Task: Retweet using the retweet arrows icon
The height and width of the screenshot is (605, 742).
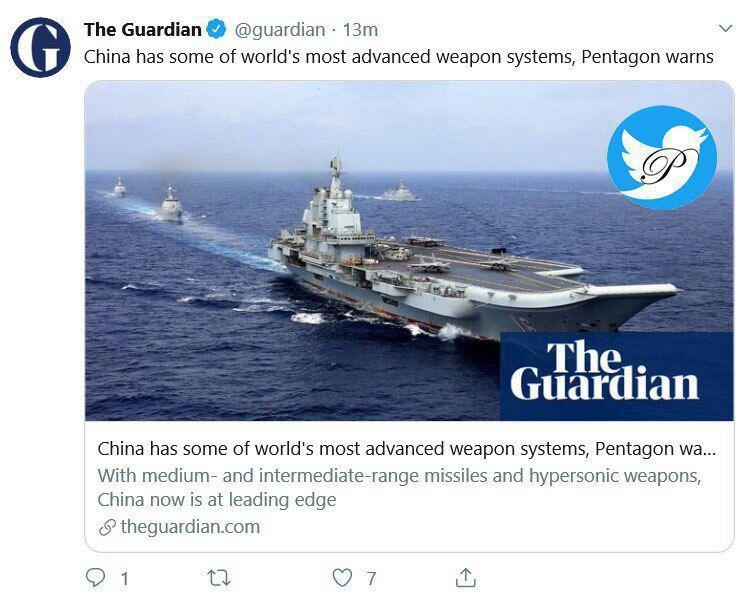Action: pos(219,578)
